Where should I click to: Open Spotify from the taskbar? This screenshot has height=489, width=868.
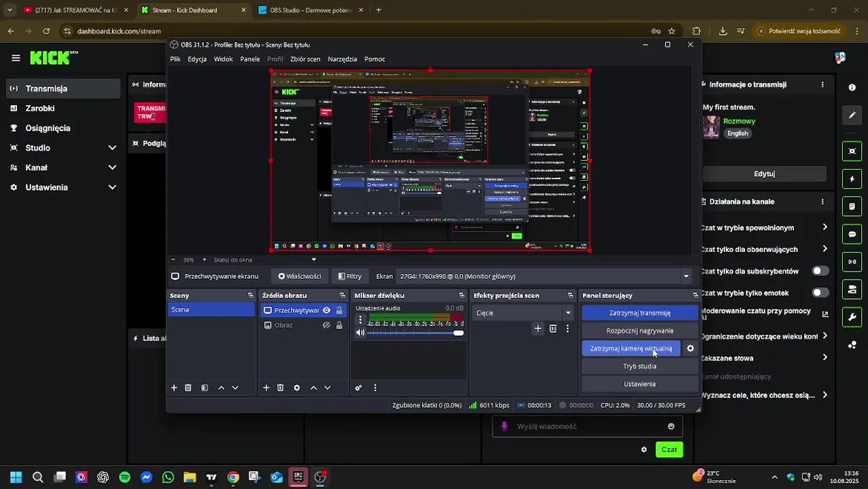pos(125,477)
